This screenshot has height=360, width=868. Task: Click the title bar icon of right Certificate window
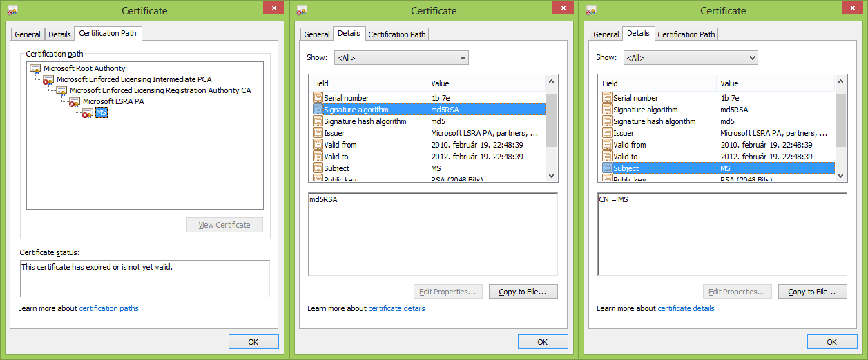click(590, 11)
